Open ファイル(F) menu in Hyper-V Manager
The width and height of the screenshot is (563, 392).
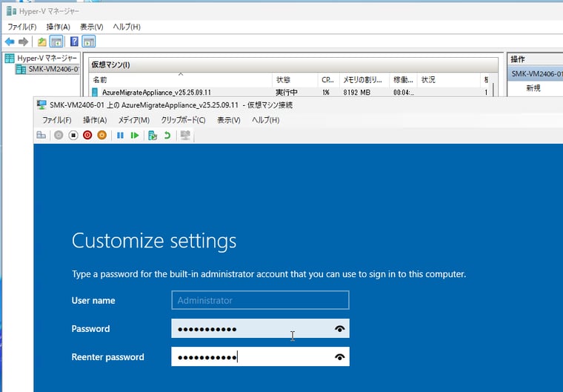[x=22, y=27]
